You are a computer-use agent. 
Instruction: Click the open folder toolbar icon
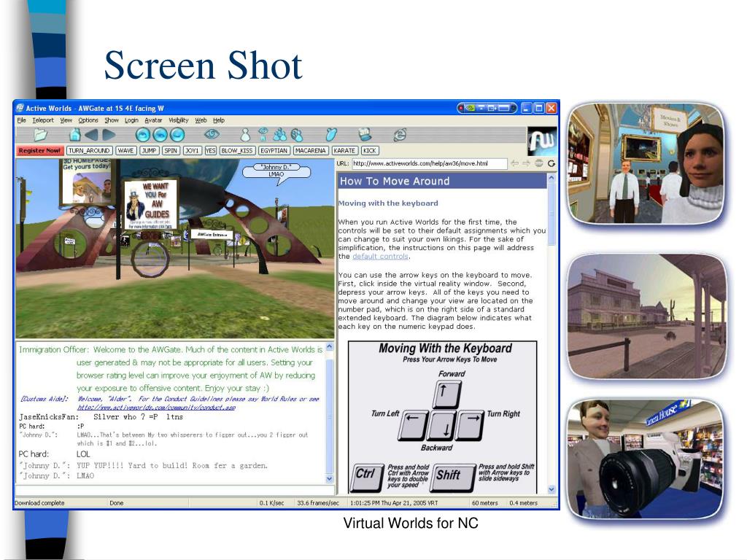(42, 135)
